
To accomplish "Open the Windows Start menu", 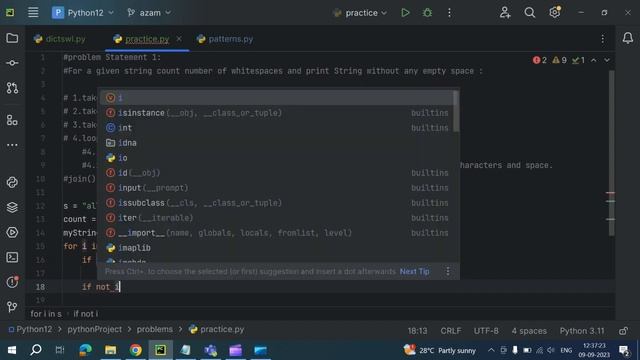I will (x=12, y=350).
